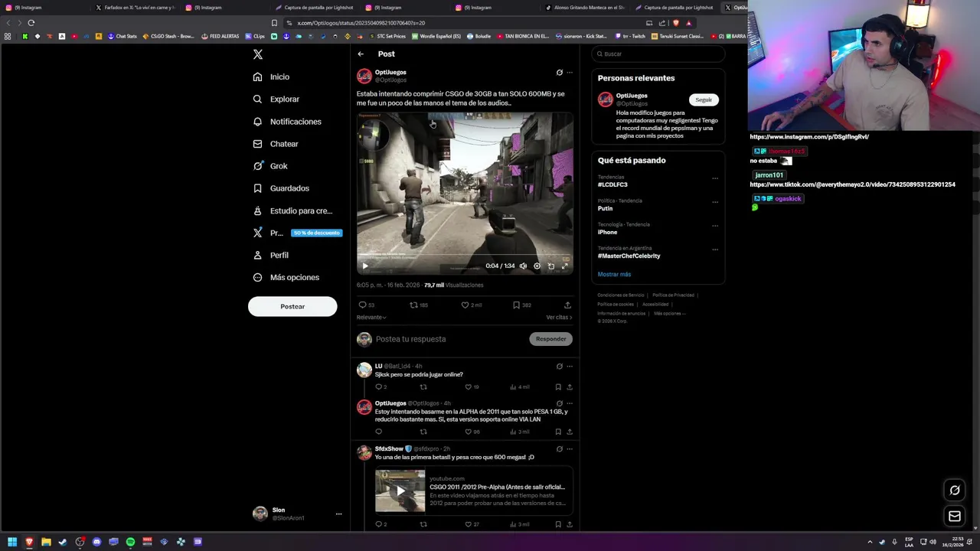Open Wordle Español bookmark
This screenshot has width=980, height=551.
(x=436, y=36)
